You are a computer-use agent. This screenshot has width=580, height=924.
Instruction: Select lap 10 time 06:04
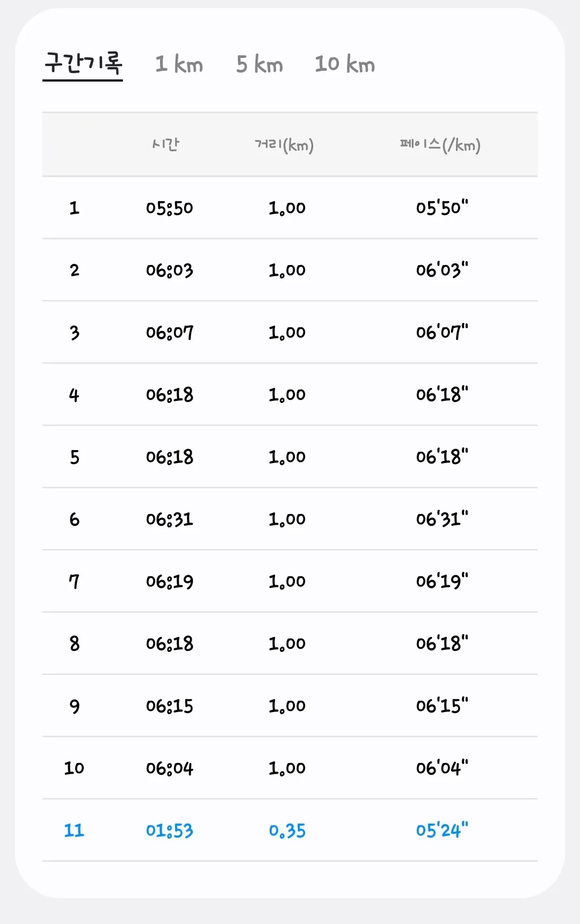tap(170, 768)
